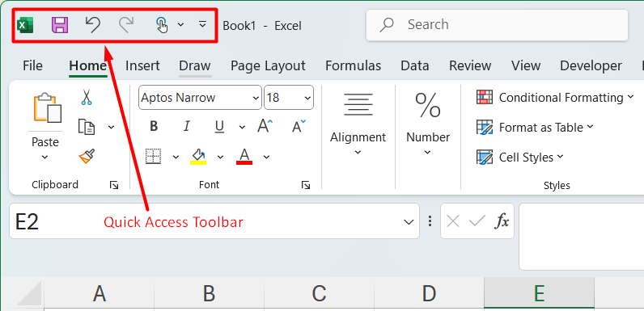
Task: Open the Draw tab
Action: [195, 65]
